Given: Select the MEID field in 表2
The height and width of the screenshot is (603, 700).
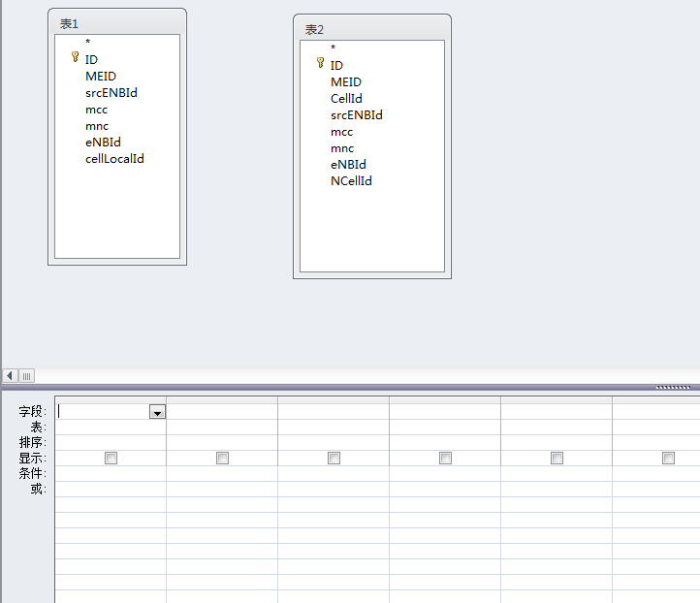Looking at the screenshot, I should 346,82.
